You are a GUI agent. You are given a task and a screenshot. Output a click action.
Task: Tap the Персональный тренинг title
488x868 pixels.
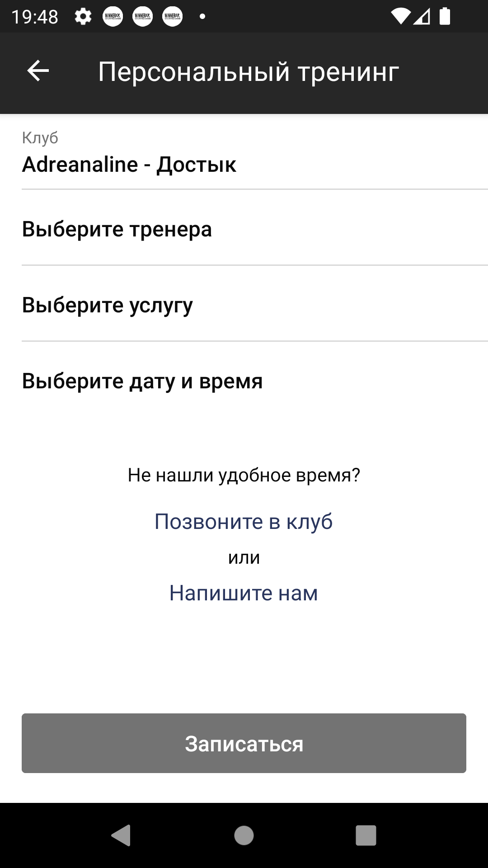249,72
